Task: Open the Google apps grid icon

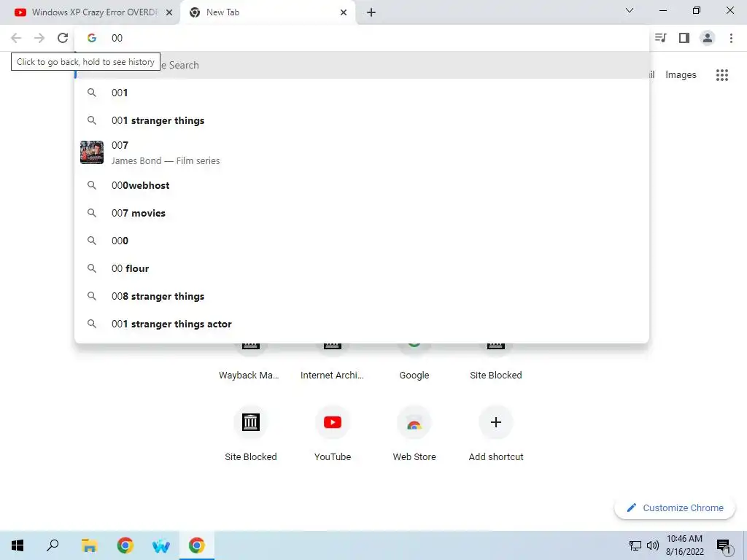Action: coord(721,75)
